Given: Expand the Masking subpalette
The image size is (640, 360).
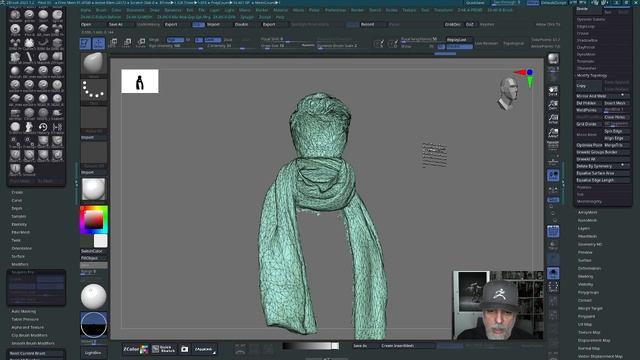Looking at the screenshot, I should pos(585,276).
